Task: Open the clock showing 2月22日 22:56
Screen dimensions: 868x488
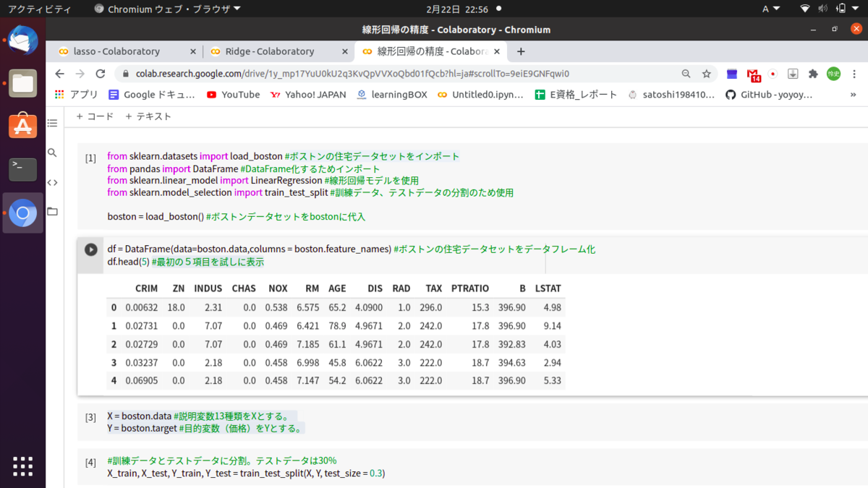Action: click(x=456, y=9)
